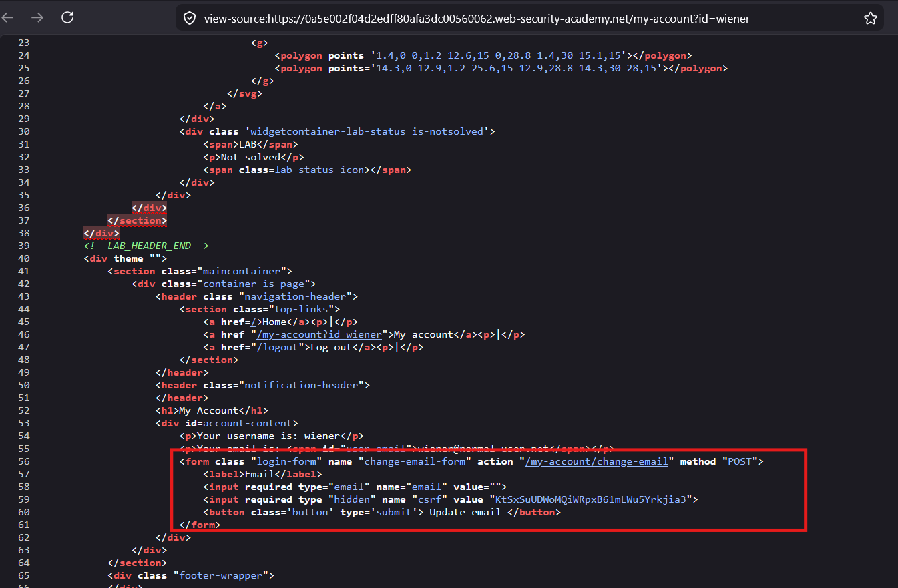Image resolution: width=898 pixels, height=588 pixels.
Task: Click the id=account-content attribute text
Action: click(238, 423)
